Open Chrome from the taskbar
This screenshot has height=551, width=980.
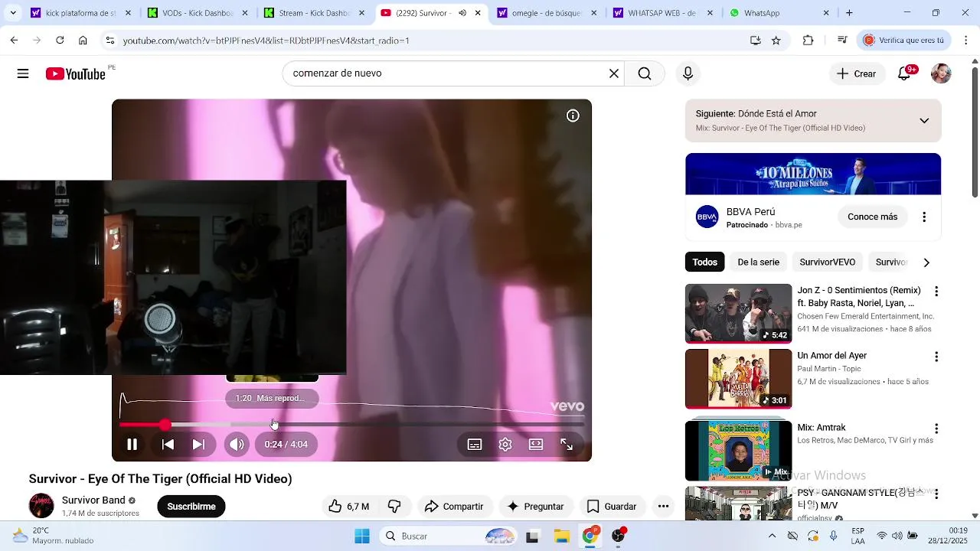point(590,536)
